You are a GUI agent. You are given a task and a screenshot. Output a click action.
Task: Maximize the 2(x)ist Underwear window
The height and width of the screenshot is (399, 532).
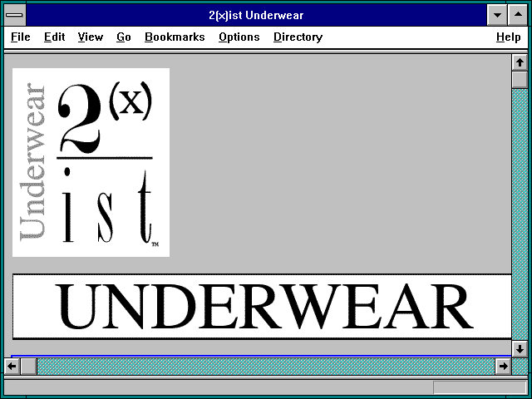click(x=518, y=15)
